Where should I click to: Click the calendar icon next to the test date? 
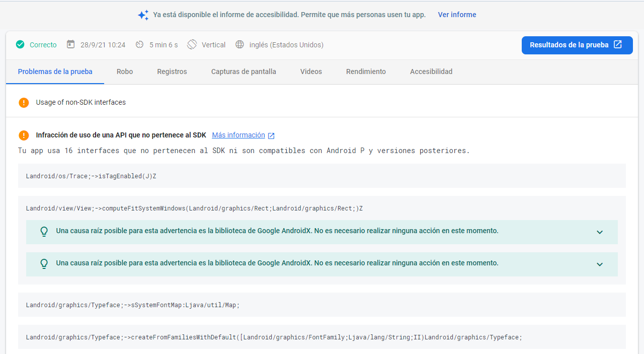coord(70,44)
